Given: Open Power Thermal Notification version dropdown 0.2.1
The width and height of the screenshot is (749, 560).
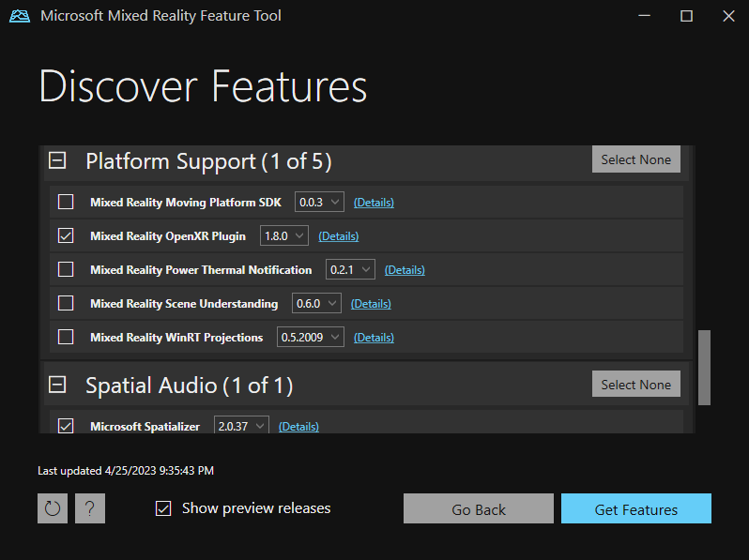Looking at the screenshot, I should [x=350, y=270].
